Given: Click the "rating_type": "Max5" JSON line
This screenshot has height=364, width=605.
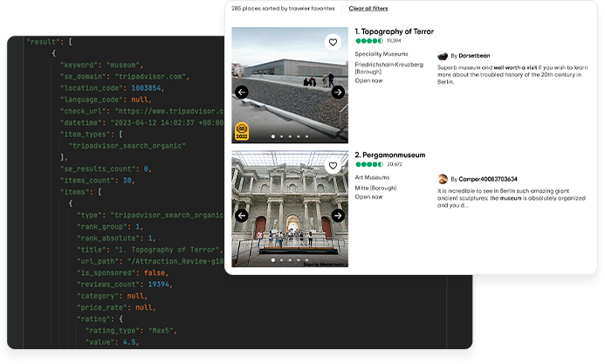Looking at the screenshot, I should tap(131, 331).
